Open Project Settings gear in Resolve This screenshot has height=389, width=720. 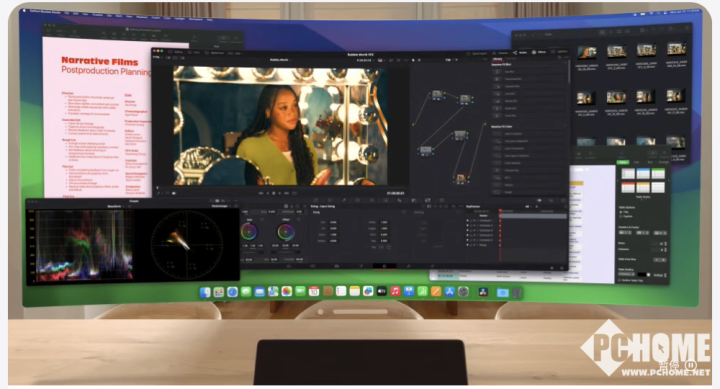coord(562,268)
